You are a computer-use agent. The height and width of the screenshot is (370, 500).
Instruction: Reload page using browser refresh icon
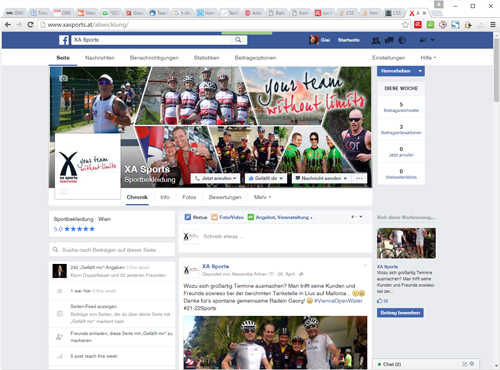pos(30,25)
